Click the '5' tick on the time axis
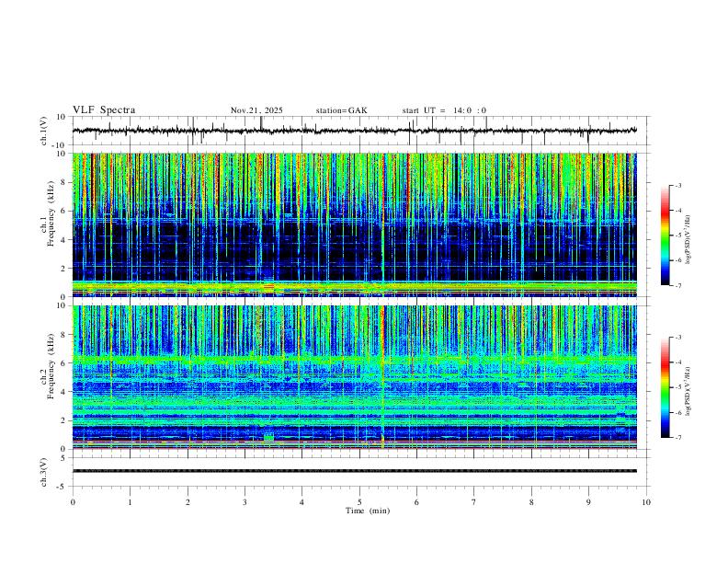Image resolution: width=728 pixels, height=563 pixels. coord(359,502)
